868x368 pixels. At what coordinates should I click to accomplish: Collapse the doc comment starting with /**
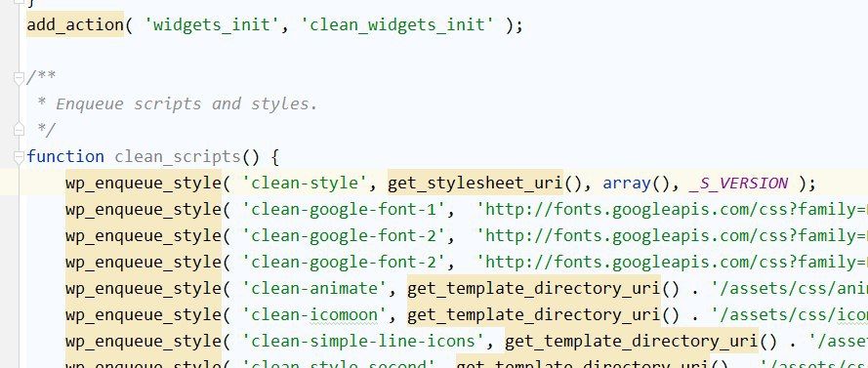click(x=19, y=79)
